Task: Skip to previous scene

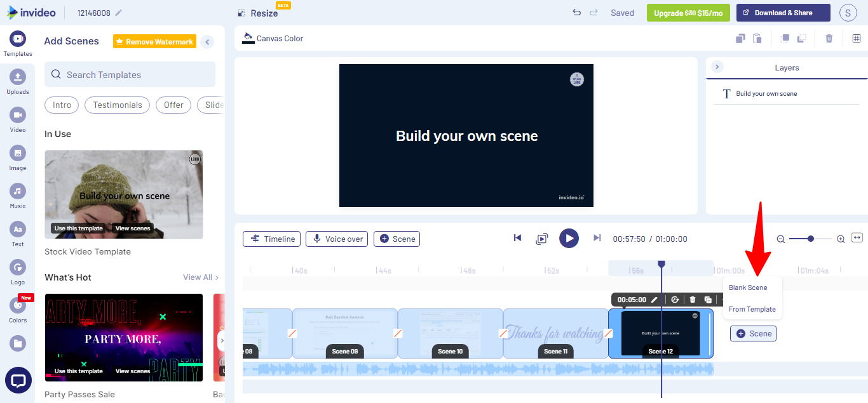Action: [517, 238]
